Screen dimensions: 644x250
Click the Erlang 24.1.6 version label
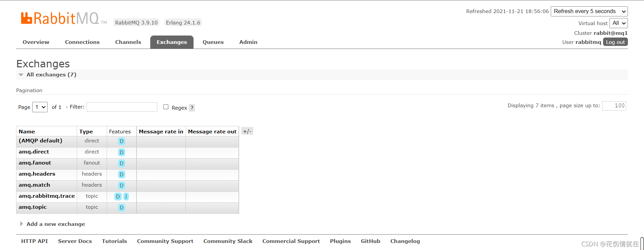pyautogui.click(x=183, y=22)
